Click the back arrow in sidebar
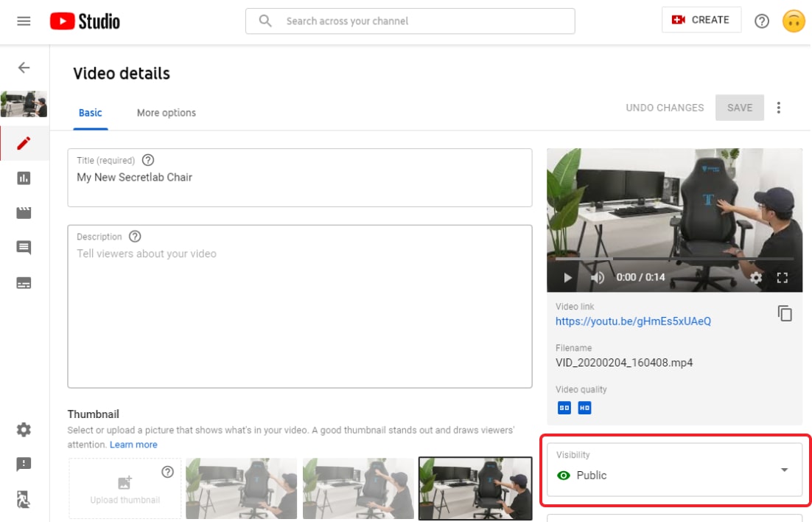Image resolution: width=812 pixels, height=522 pixels. tap(24, 68)
